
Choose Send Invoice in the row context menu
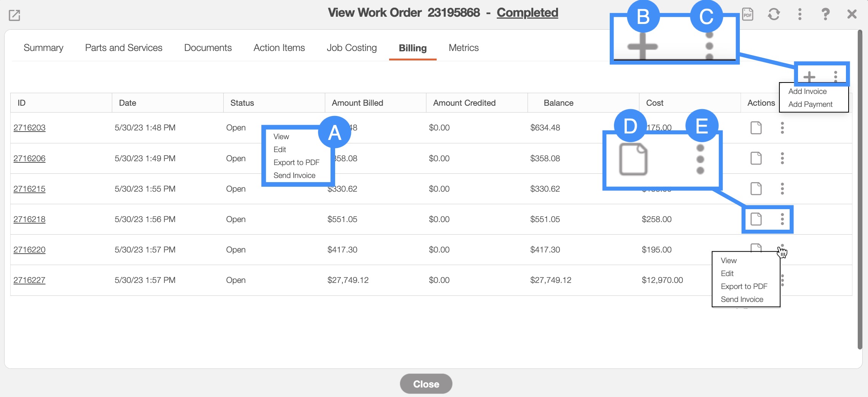742,299
